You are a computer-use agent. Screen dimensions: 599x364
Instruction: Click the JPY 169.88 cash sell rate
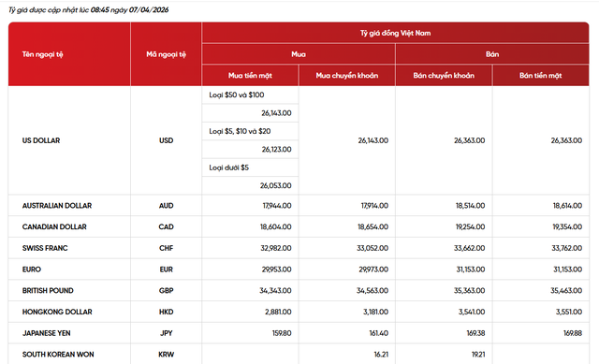coord(573,333)
